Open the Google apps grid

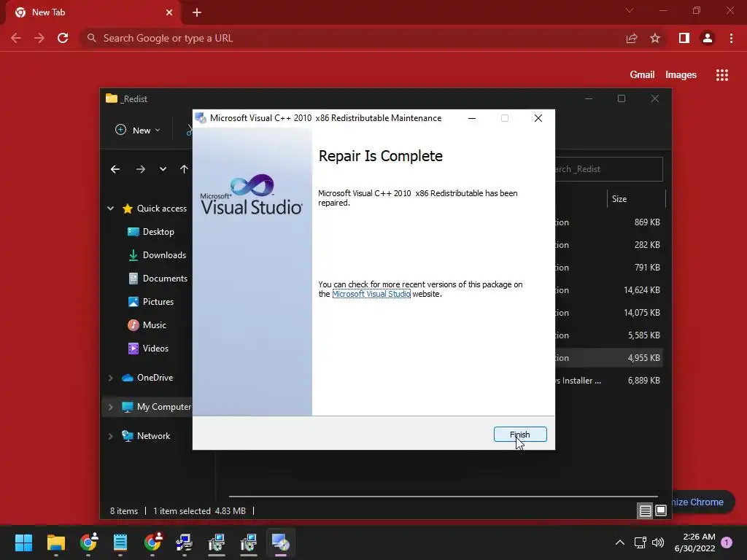(722, 75)
